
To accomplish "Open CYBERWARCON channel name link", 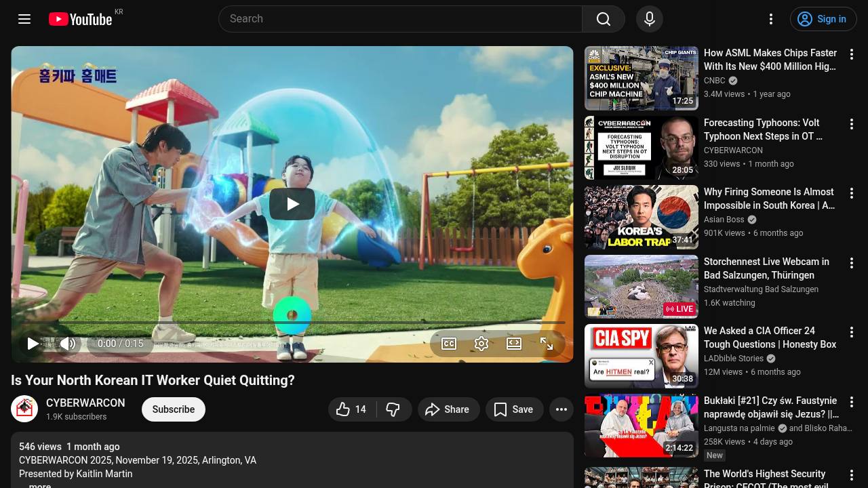I will pyautogui.click(x=85, y=403).
